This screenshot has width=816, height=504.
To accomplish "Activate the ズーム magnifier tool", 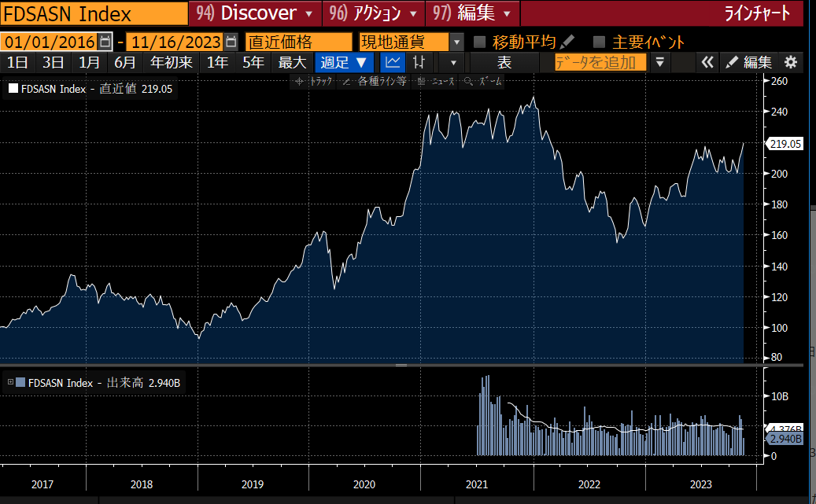I will pos(482,81).
